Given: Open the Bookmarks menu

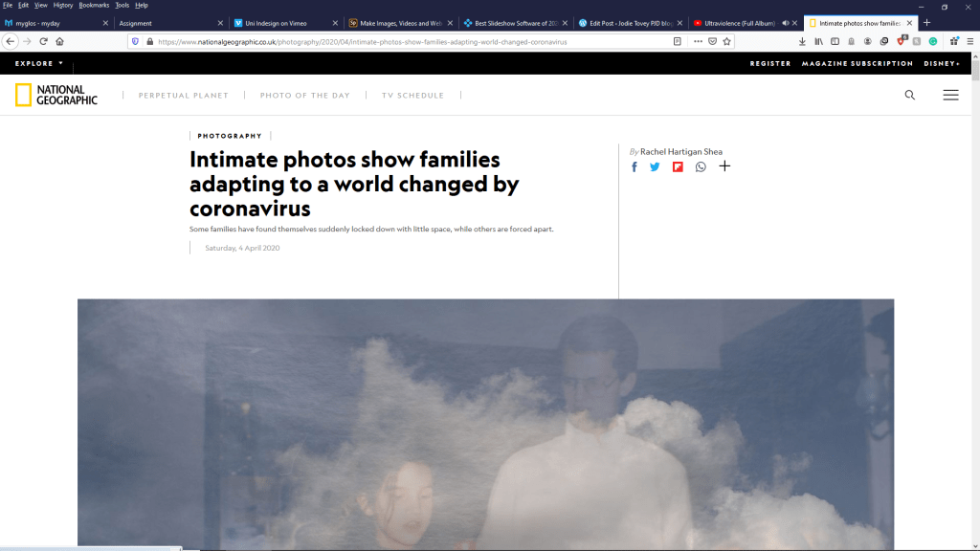Looking at the screenshot, I should tap(94, 5).
